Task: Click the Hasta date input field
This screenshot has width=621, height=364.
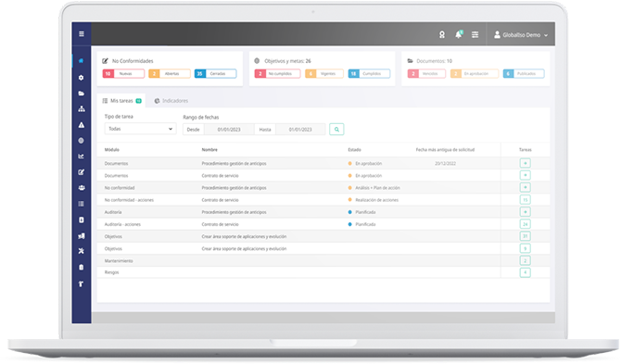Action: coord(300,130)
